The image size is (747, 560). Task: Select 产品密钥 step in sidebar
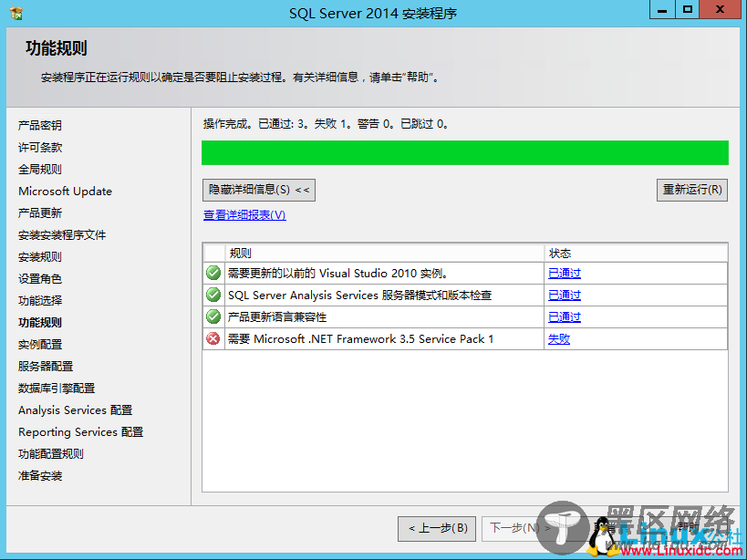tap(40, 125)
